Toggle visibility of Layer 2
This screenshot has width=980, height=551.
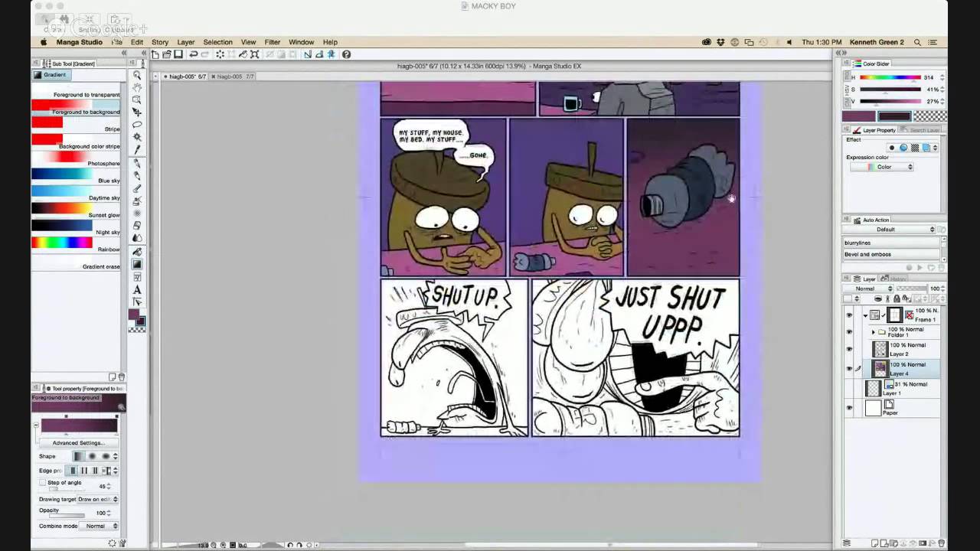[848, 349]
